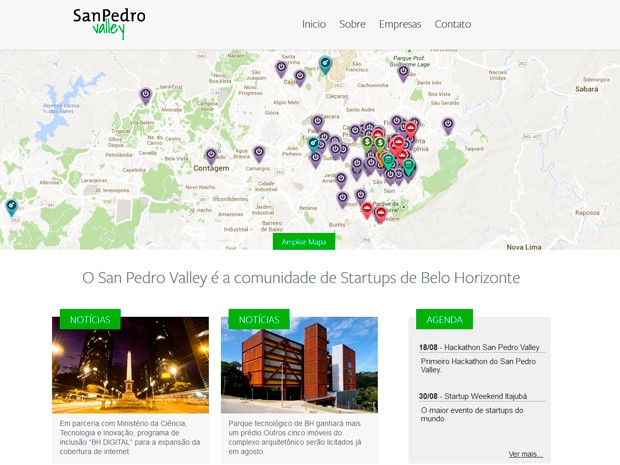Image resolution: width=620 pixels, height=465 pixels.
Task: Click the teal map pin near Ouro Preto
Action: pyautogui.click(x=325, y=64)
